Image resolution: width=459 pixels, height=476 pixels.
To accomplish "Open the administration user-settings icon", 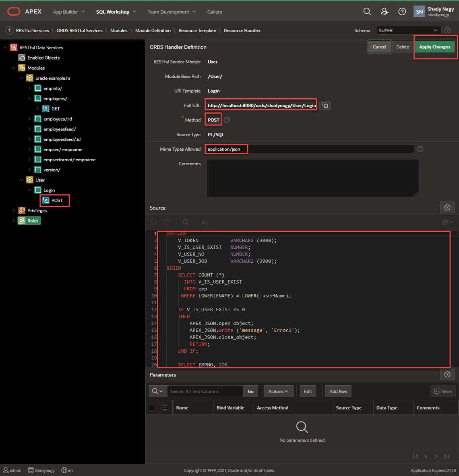I will pyautogui.click(x=385, y=12).
